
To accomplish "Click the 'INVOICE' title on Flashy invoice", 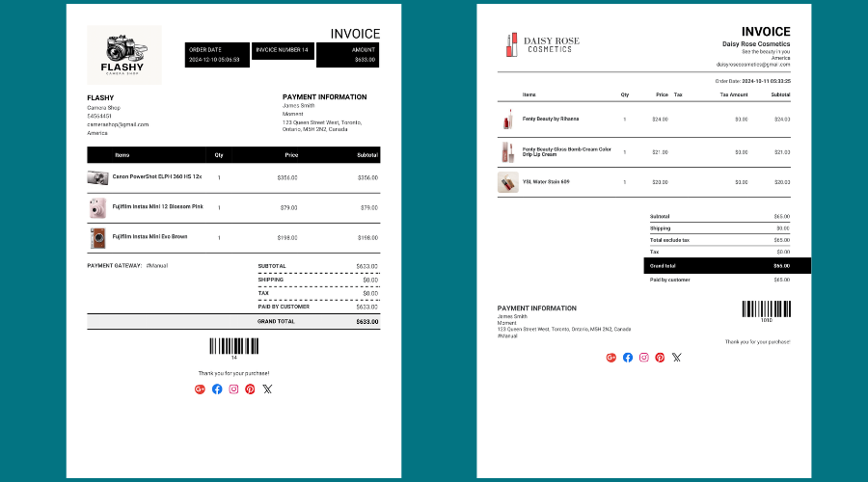I will (355, 34).
